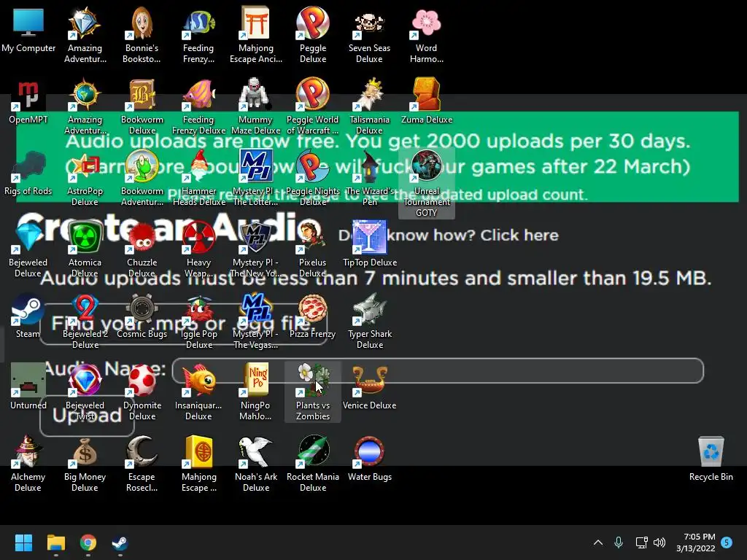Select the Peggle Deluxe shortcut
The image size is (747, 560).
tap(312, 36)
